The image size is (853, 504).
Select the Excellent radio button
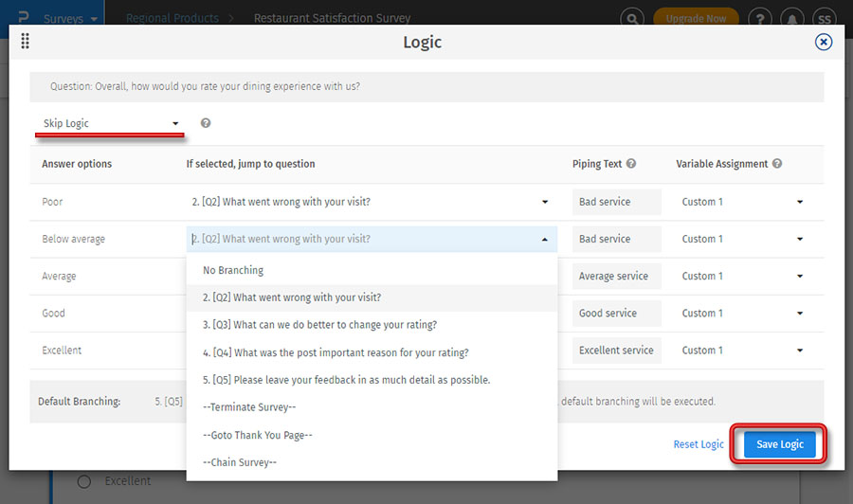[x=83, y=481]
